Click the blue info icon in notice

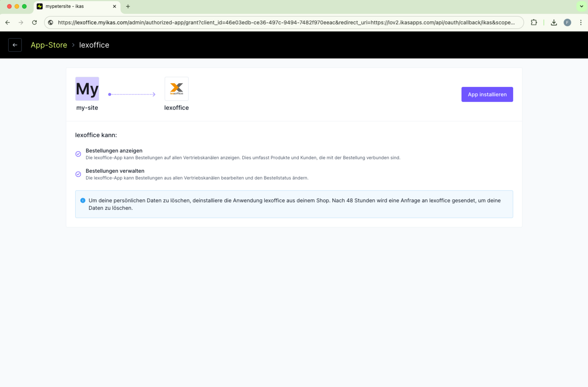coord(83,201)
